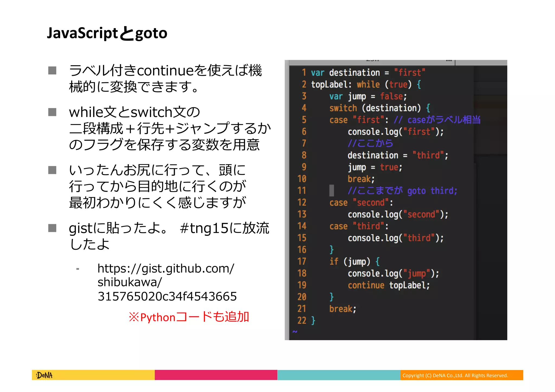The width and height of the screenshot is (555, 392).
Task: Select line 6 'console.log("first");'
Action: coord(396,132)
